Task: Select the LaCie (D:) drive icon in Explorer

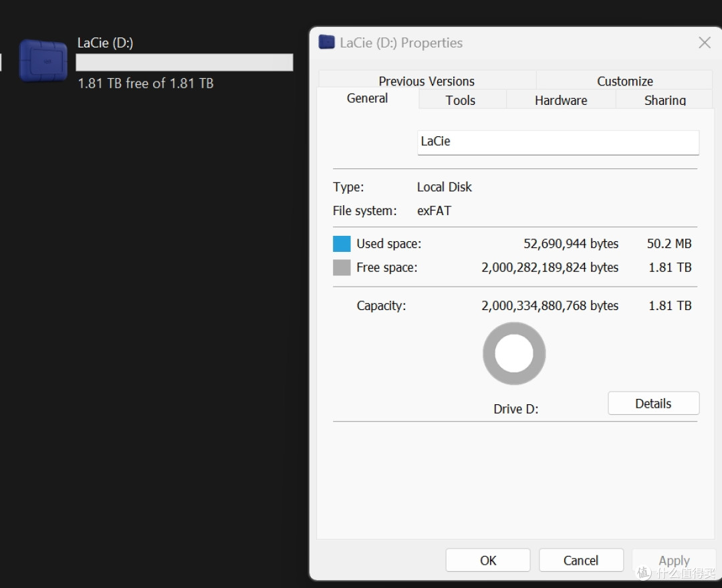Action: point(43,61)
